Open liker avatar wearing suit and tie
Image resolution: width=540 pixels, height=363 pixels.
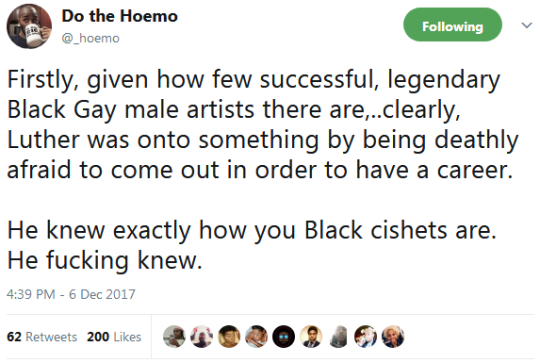tap(311, 336)
